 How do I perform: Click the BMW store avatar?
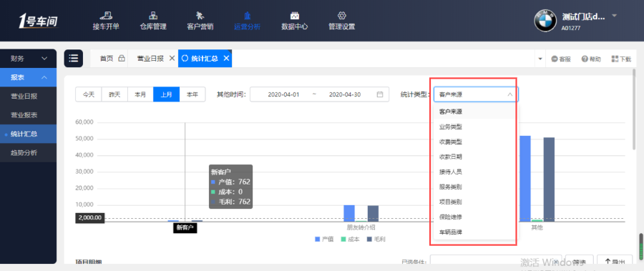click(x=545, y=21)
